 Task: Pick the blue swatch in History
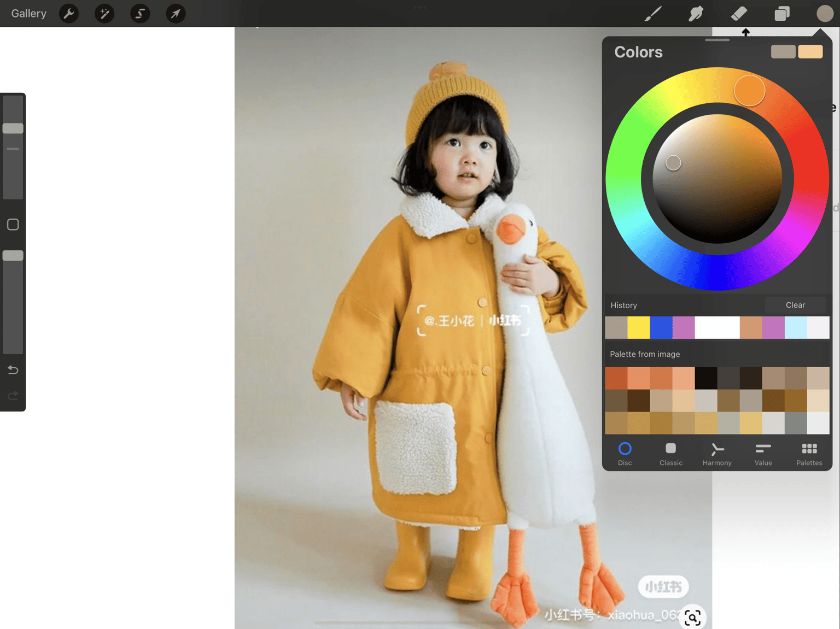(x=661, y=327)
